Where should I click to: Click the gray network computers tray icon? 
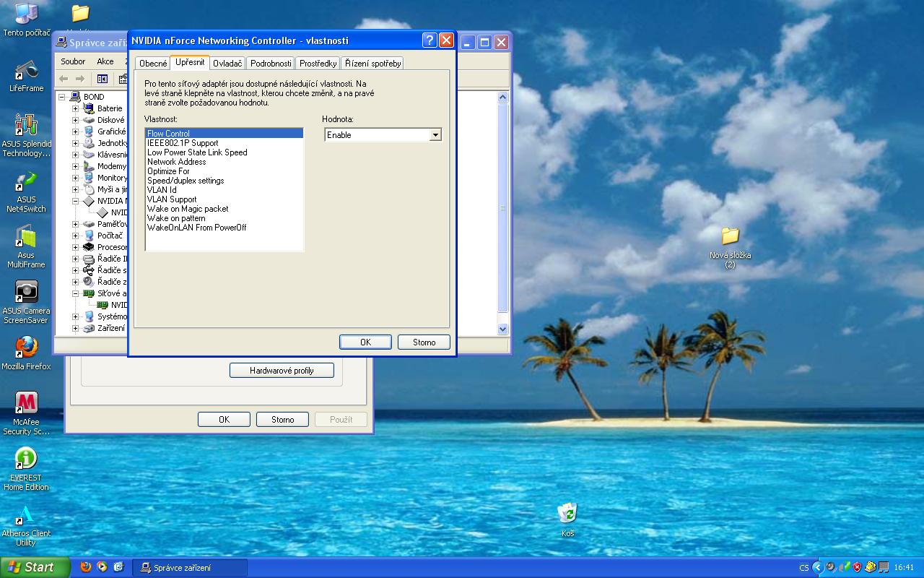(884, 567)
